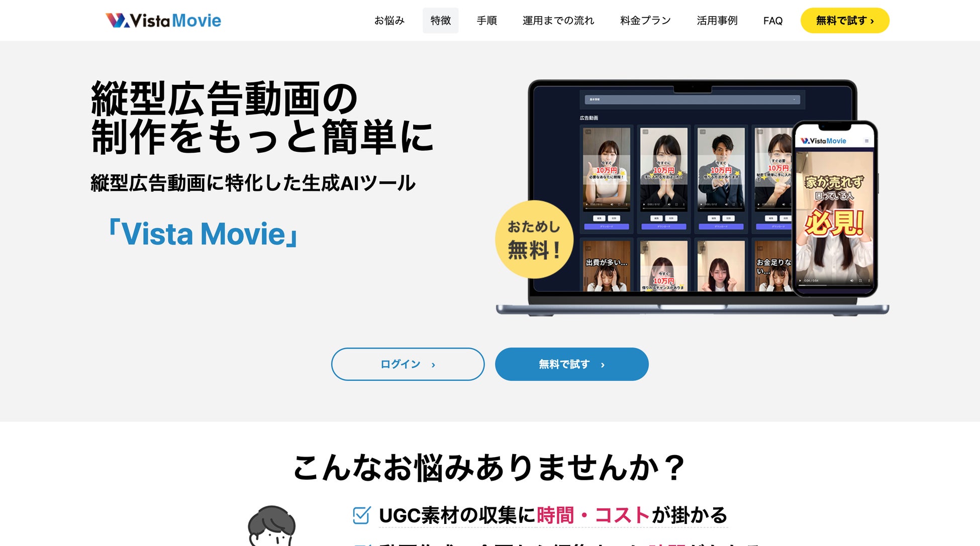This screenshot has width=980, height=546.
Task: Click the おためし無料 yellow badge
Action: [x=534, y=239]
